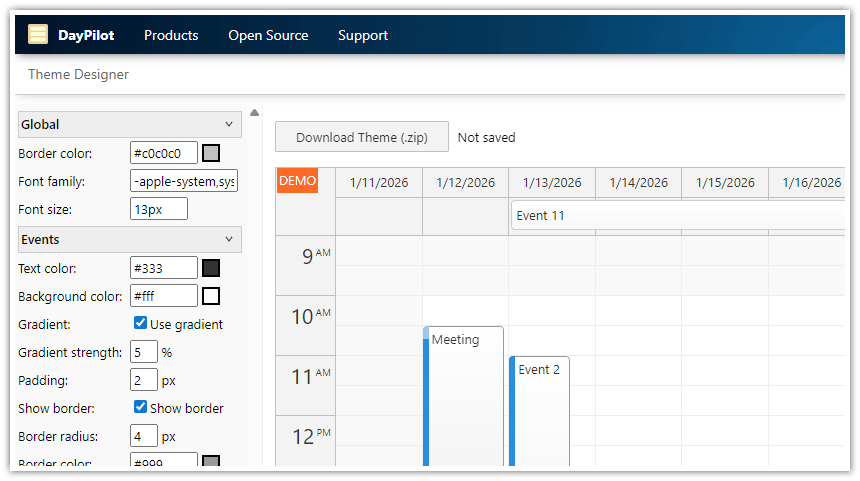The image size is (860, 481).
Task: Open the Open Source menu
Action: pyautogui.click(x=268, y=35)
